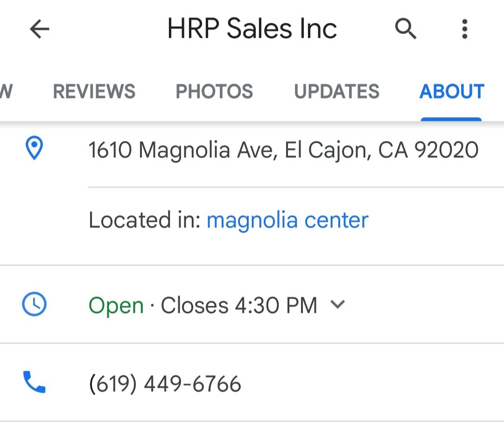
Task: Tap the 1610 Magnolia Ave address
Action: coord(284,150)
